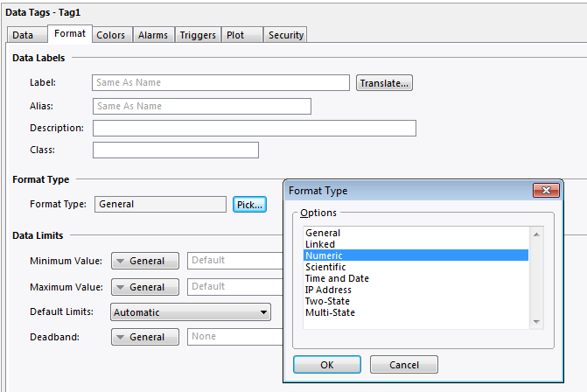
Task: Click the Format Type field showing General
Action: pyautogui.click(x=160, y=205)
